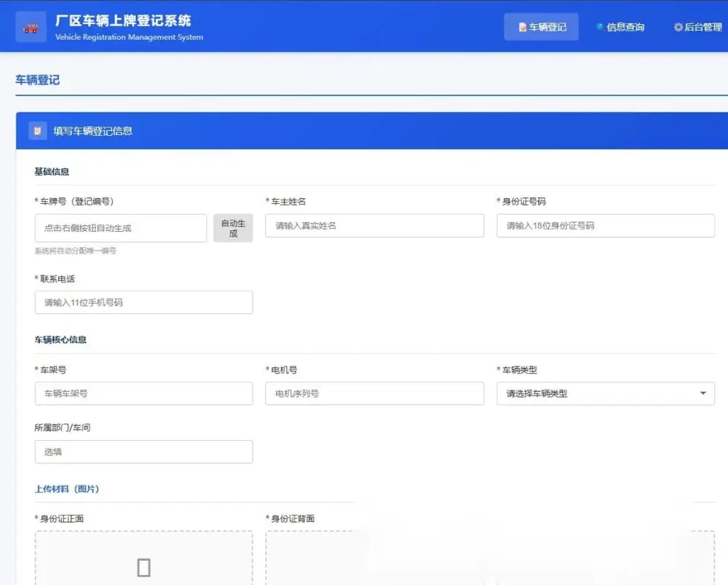
Task: Click the 基础信息 section heading
Action: coord(52,172)
